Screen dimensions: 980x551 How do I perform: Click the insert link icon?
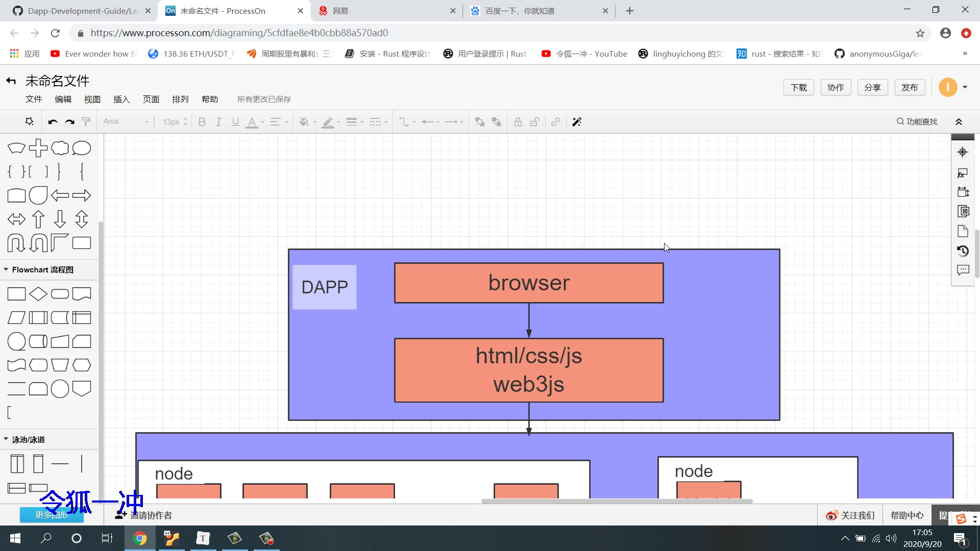[556, 121]
